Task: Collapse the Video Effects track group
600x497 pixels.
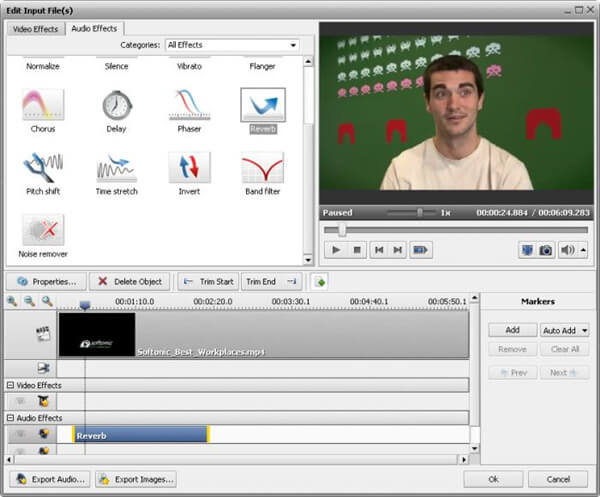Action: click(x=10, y=385)
